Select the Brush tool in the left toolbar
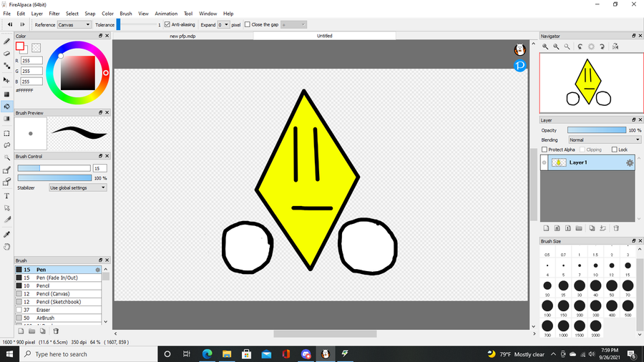Viewport: 644px width, 362px height. pyautogui.click(x=7, y=41)
